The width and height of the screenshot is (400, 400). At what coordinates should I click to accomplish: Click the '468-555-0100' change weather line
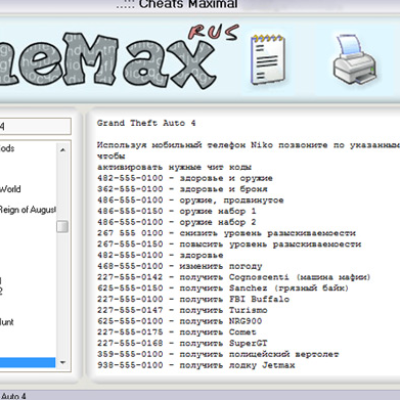pos(180,266)
